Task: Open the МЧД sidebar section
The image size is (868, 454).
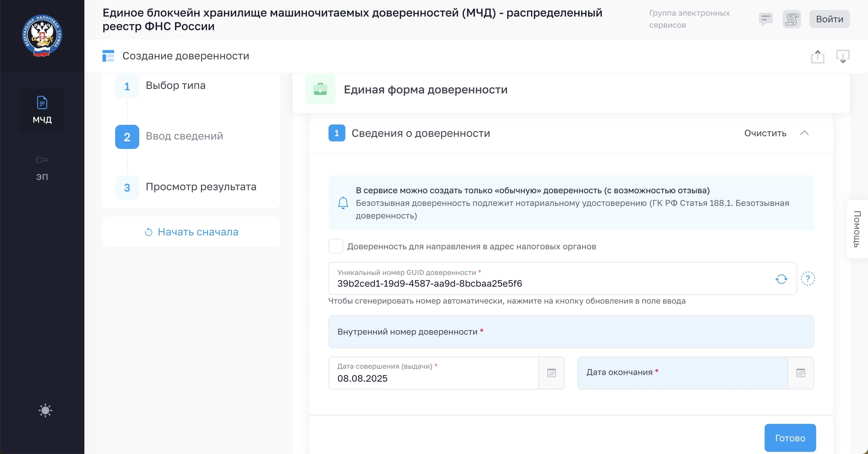Action: (x=42, y=110)
